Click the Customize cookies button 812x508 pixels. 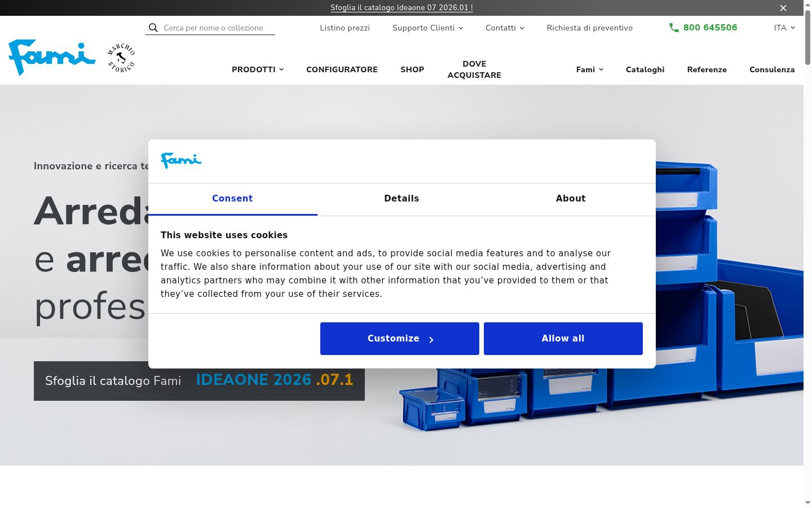pyautogui.click(x=400, y=339)
